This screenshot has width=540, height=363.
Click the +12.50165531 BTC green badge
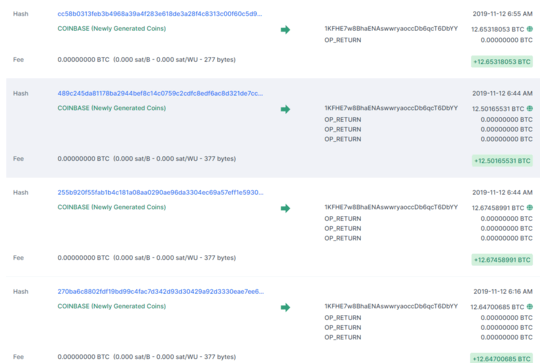pyautogui.click(x=502, y=161)
